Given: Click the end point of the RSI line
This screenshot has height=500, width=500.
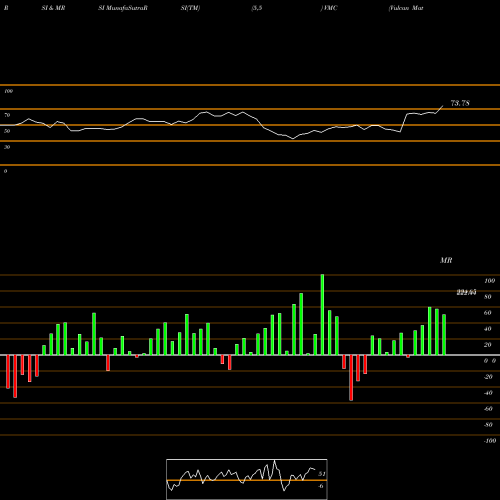Looking at the screenshot, I should (x=443, y=106).
